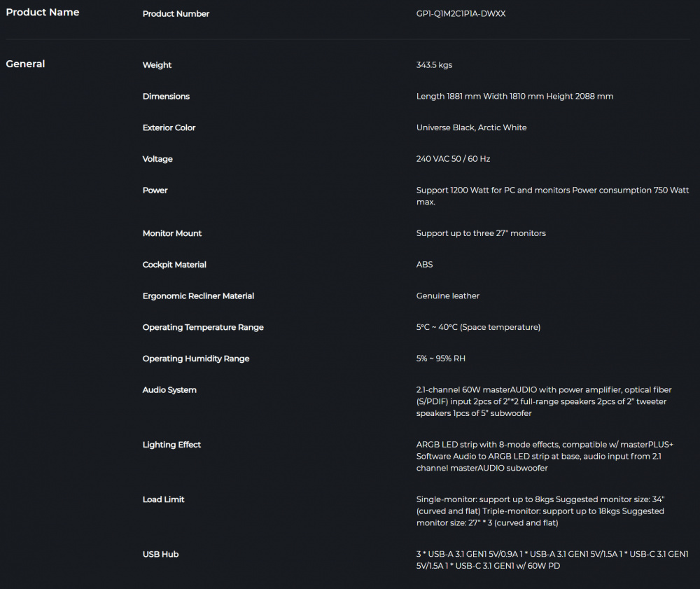
Task: Select the Voltage label
Action: point(157,159)
